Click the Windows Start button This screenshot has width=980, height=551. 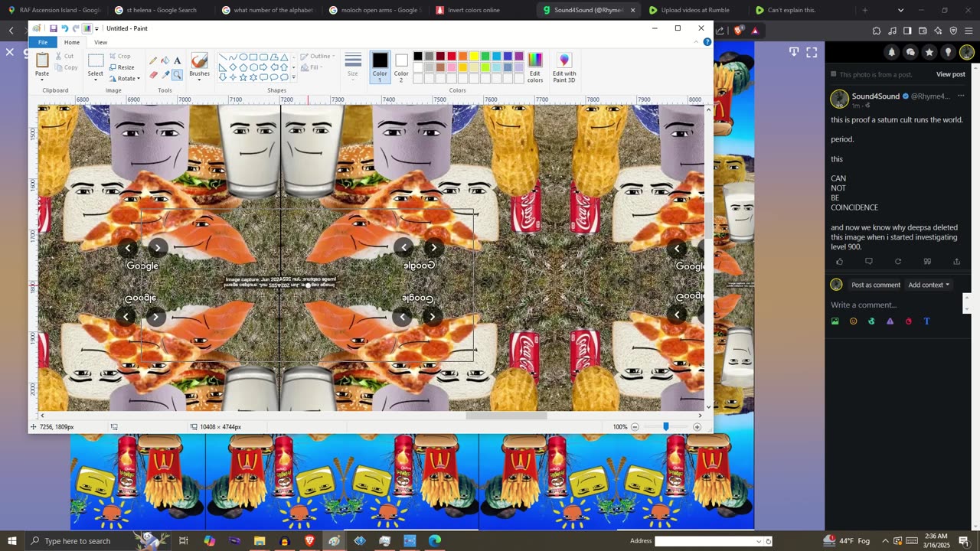click(11, 541)
